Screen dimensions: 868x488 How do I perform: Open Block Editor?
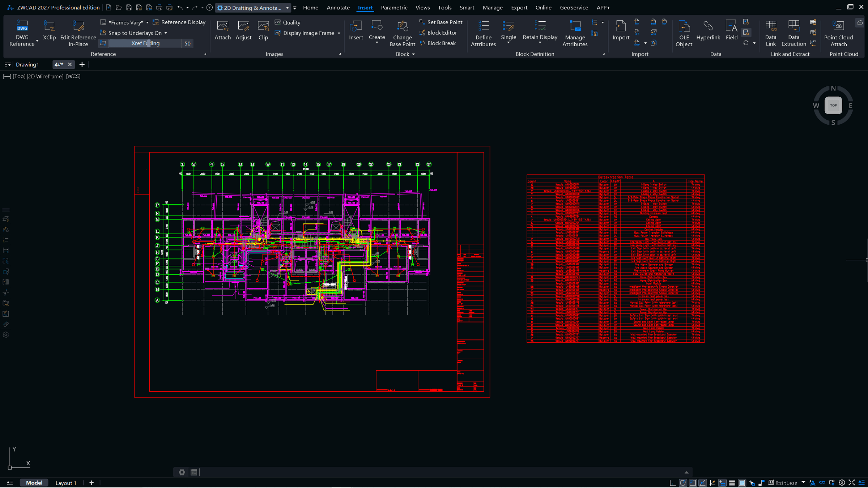click(x=442, y=33)
